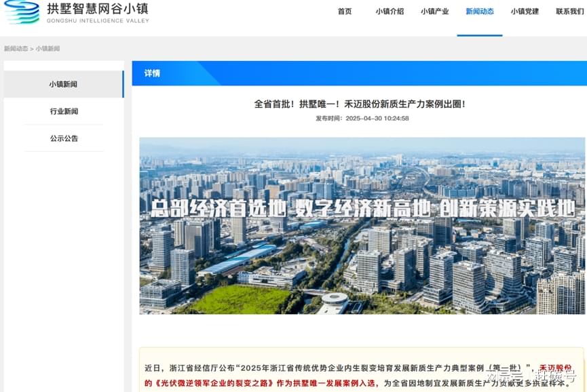
Task: Click 新闻动态 in the breadcrumb trail
Action: pyautogui.click(x=16, y=49)
